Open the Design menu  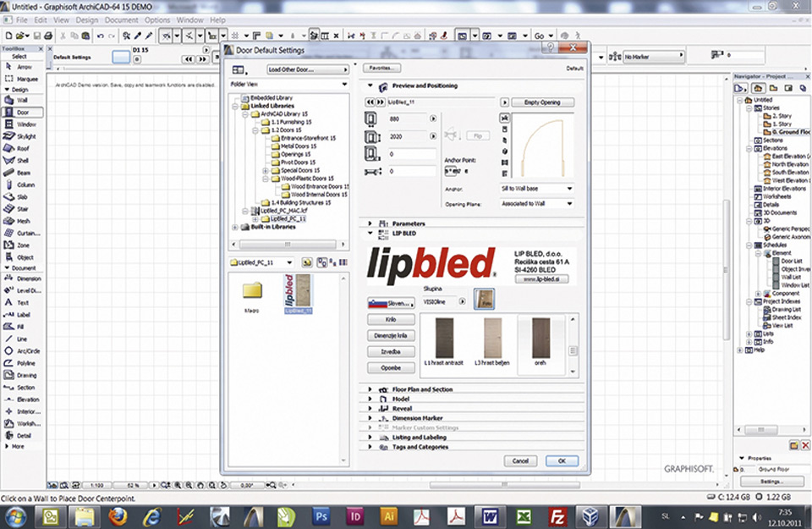click(x=86, y=20)
